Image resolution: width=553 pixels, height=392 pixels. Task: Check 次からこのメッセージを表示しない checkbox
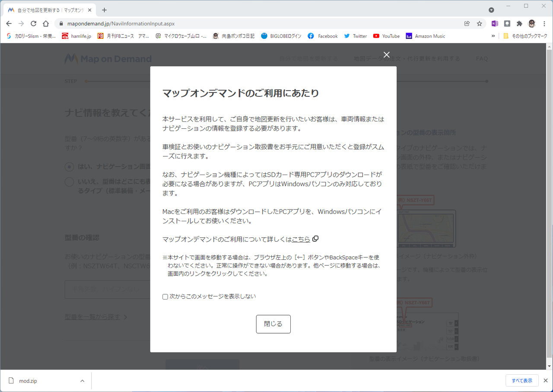(165, 297)
